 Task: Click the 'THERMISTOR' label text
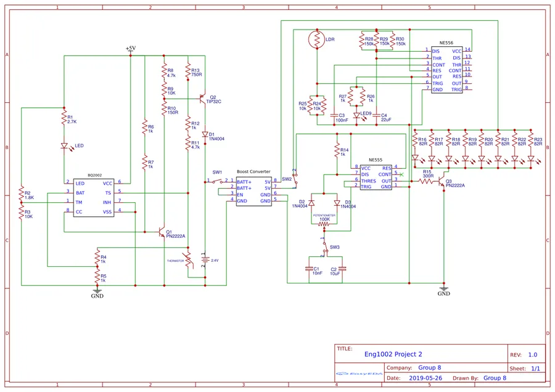point(175,261)
